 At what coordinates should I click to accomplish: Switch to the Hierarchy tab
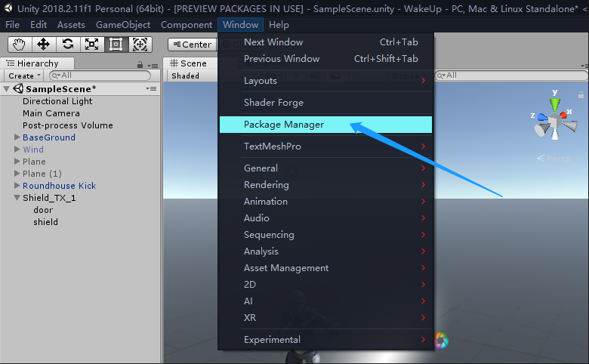pos(37,63)
